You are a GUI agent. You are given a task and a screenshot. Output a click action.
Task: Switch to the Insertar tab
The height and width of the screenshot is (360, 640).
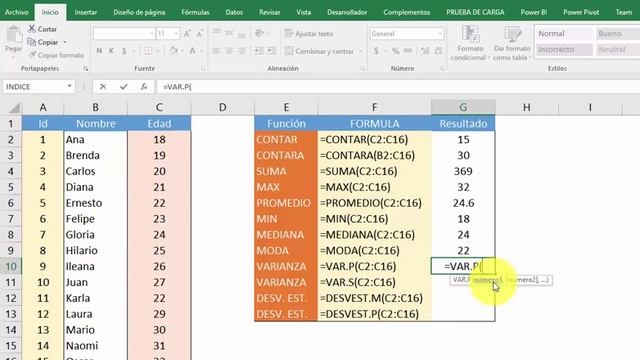tap(86, 12)
